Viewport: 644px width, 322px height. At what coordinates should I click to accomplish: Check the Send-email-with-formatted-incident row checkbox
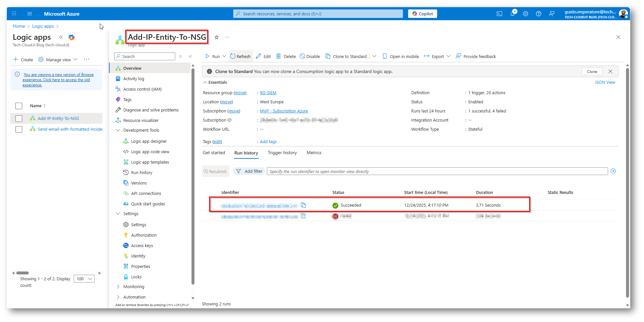coord(19,129)
